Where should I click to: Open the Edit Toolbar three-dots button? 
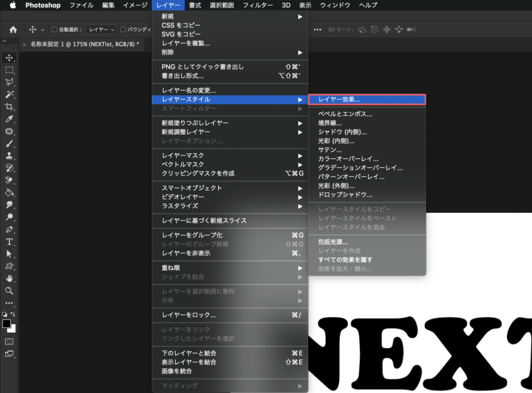9,303
